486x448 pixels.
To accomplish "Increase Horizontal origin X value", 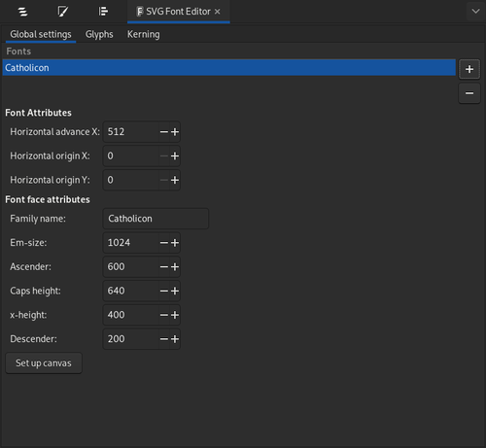I will point(175,156).
